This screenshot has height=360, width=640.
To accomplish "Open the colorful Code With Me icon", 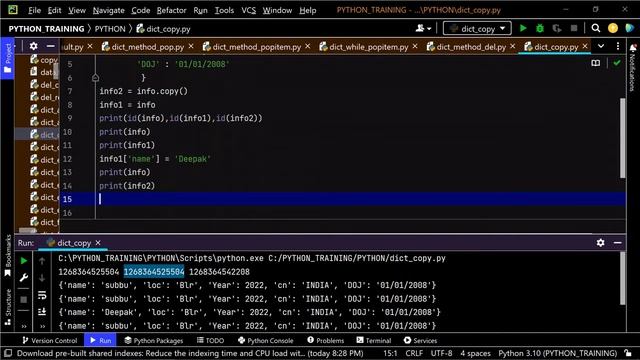I will pos(629,28).
